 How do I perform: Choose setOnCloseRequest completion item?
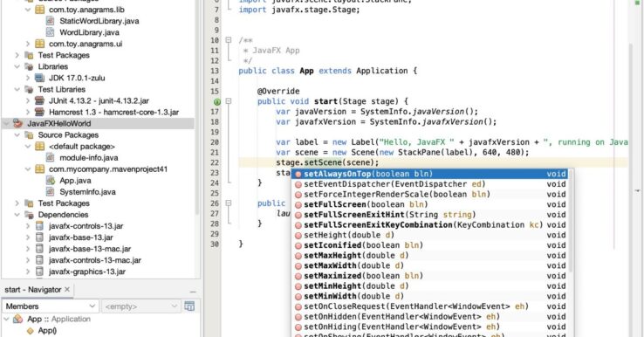pyautogui.click(x=430, y=306)
